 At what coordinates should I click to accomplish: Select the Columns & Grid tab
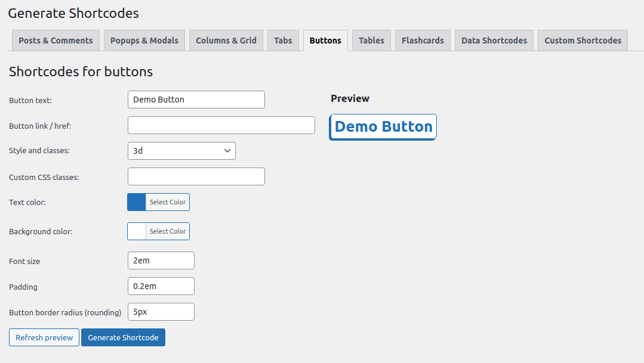pos(226,41)
